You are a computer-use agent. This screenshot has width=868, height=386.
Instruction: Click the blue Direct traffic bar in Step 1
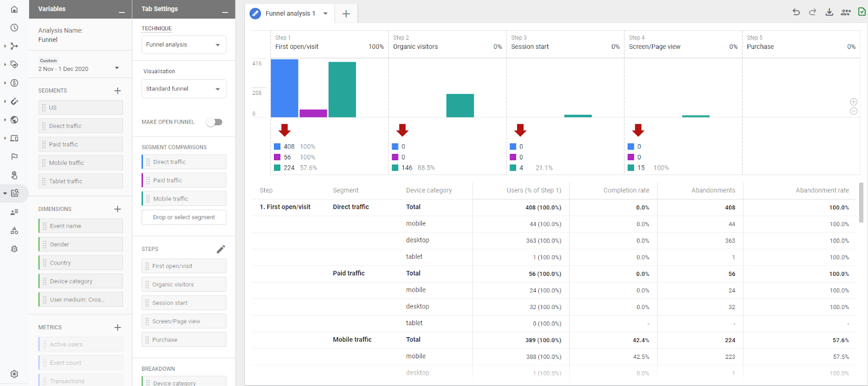coord(284,88)
